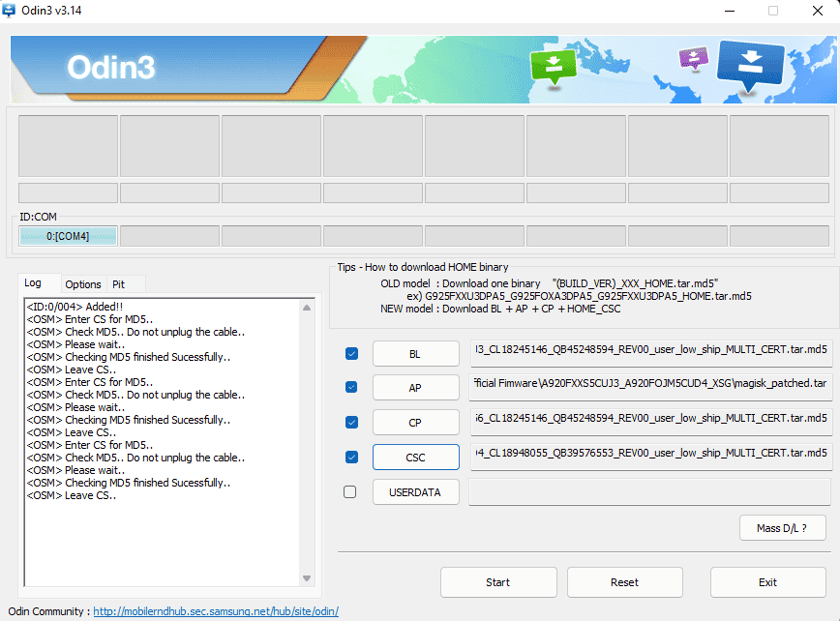
Task: Click the Odin3 logo in the banner
Action: 111,68
